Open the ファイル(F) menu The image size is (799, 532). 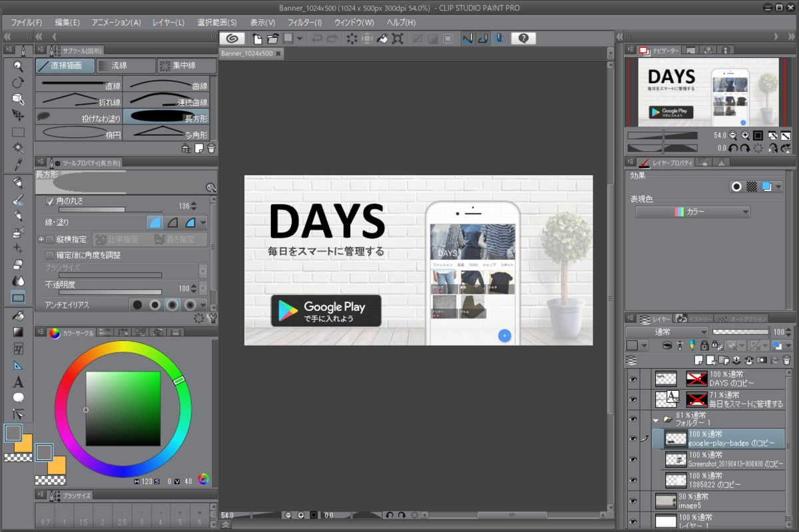[27, 22]
